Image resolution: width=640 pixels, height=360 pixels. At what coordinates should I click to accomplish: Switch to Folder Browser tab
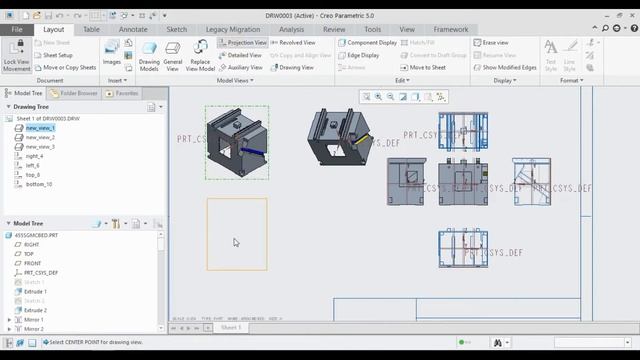pyautogui.click(x=74, y=93)
